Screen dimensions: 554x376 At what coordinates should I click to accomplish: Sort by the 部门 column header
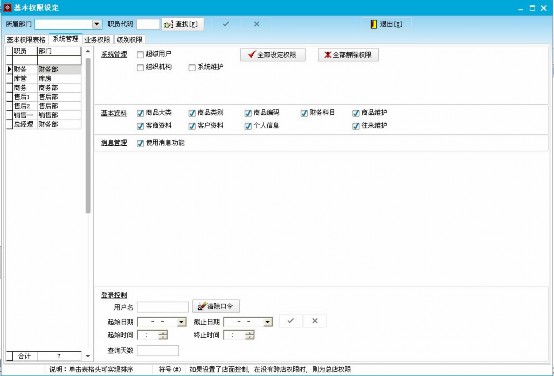59,51
